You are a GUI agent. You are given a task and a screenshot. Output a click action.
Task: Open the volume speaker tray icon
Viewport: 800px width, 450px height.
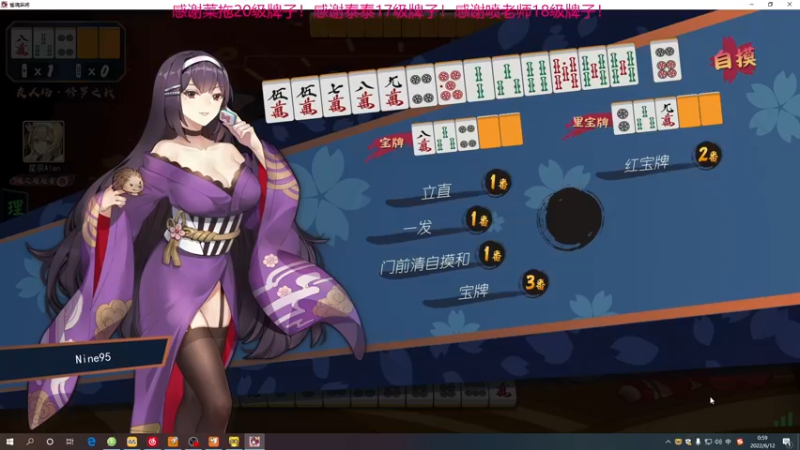click(x=718, y=442)
